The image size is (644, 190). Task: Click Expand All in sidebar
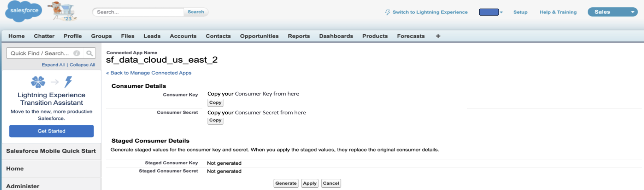pyautogui.click(x=53, y=65)
